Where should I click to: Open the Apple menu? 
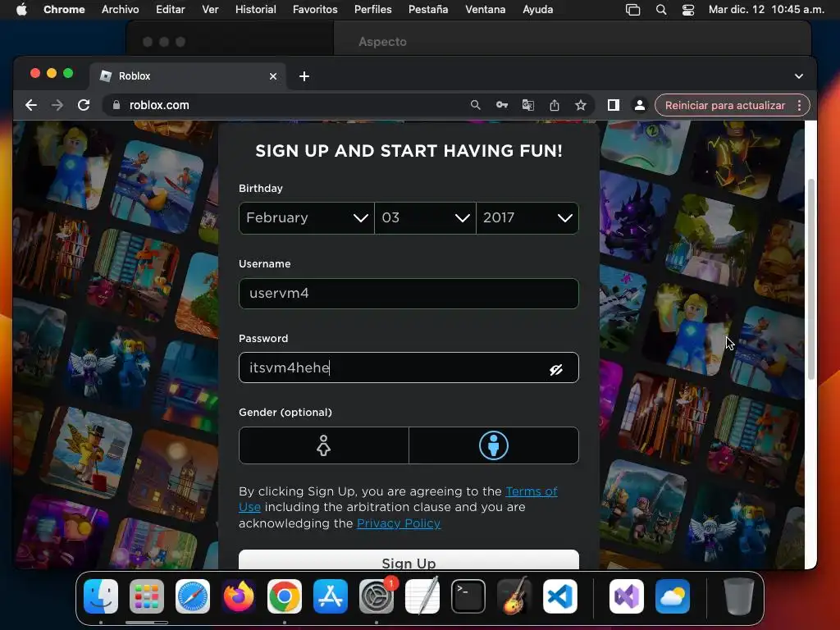[21, 9]
